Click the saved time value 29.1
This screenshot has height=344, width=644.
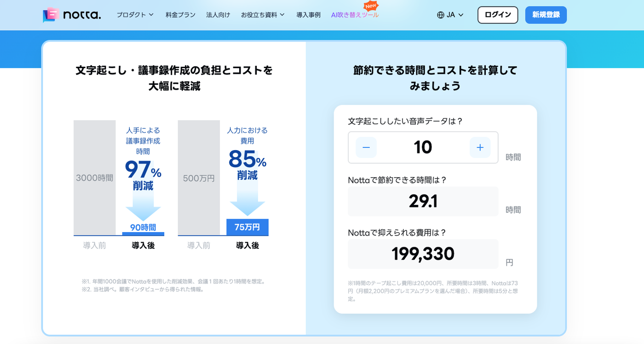pyautogui.click(x=423, y=201)
